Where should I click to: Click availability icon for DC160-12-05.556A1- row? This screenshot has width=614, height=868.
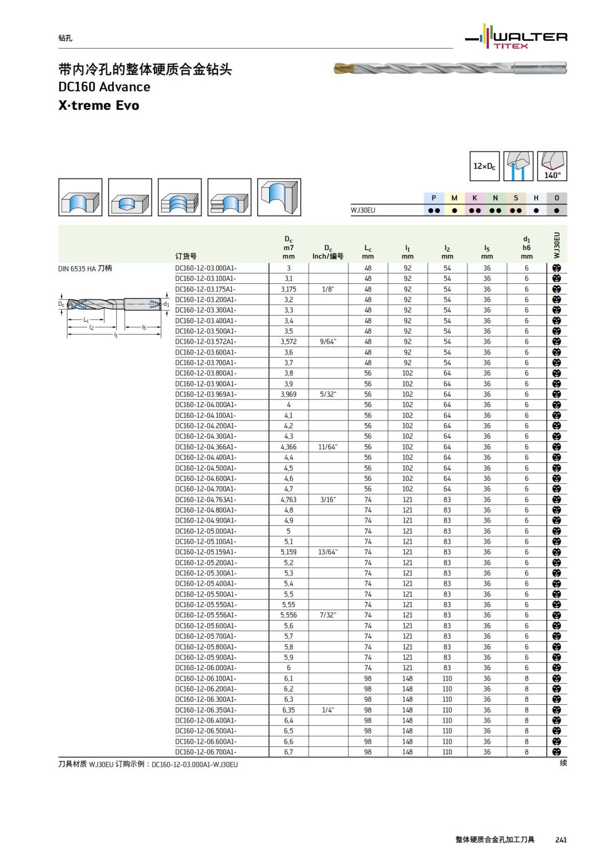(557, 615)
